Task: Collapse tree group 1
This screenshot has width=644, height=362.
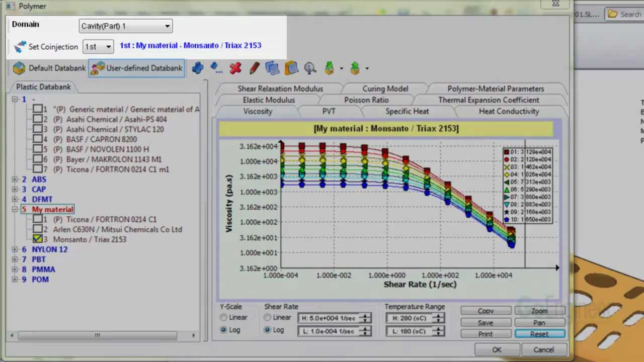Action: [x=15, y=99]
